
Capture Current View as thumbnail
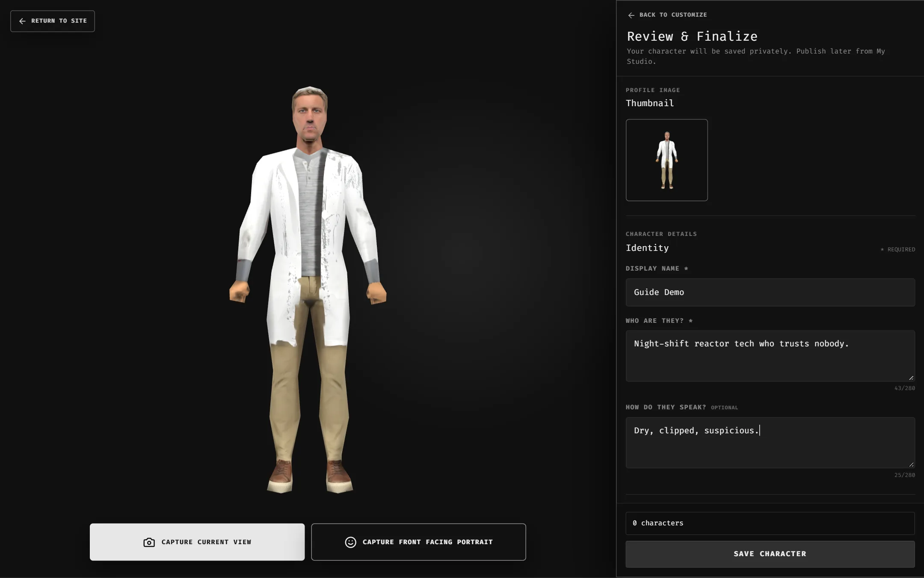point(197,542)
